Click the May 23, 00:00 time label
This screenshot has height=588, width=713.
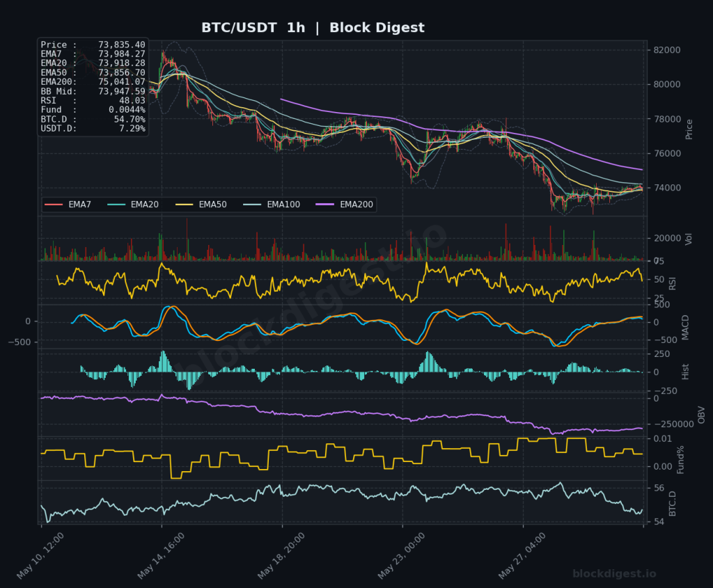click(401, 556)
